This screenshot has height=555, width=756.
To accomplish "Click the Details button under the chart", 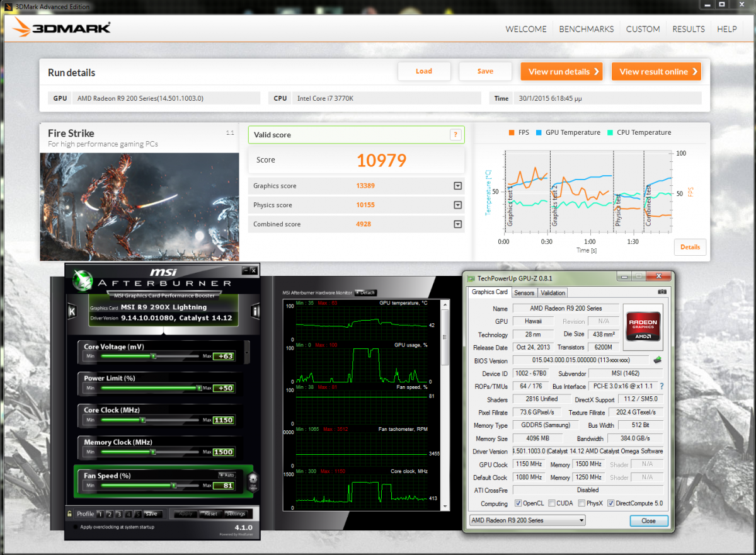I will (x=690, y=247).
